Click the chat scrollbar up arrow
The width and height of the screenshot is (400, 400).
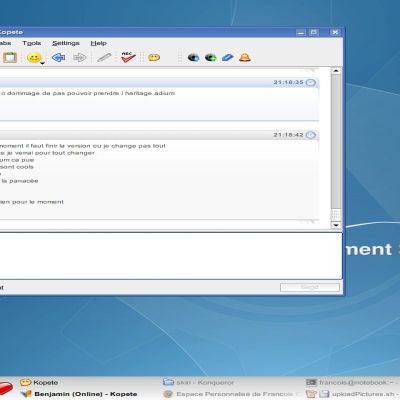pyautogui.click(x=336, y=71)
